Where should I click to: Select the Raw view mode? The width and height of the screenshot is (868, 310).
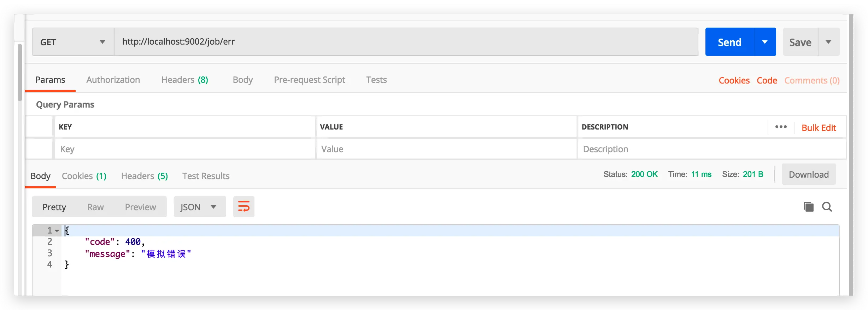click(x=95, y=207)
